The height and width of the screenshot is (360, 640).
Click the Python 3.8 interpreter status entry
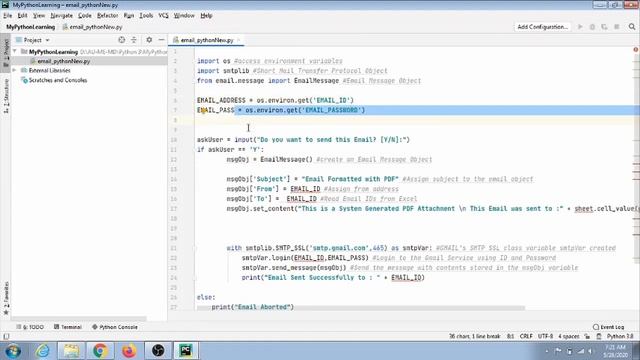620,337
